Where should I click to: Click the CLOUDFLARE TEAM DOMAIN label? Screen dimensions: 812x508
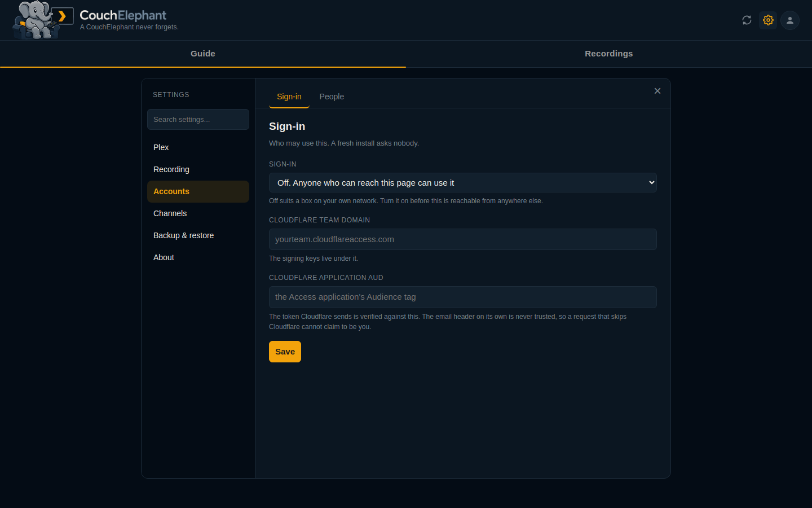(x=319, y=220)
